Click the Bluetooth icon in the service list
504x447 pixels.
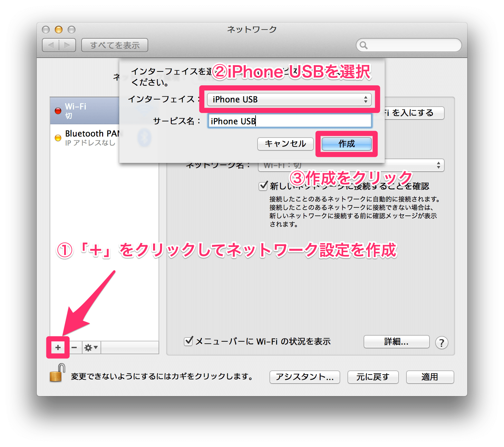[144, 138]
